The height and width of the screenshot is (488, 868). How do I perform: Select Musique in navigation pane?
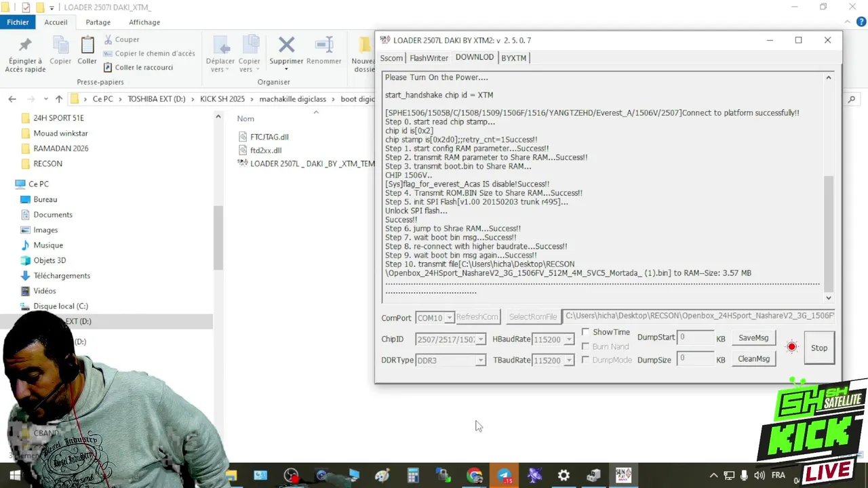point(48,245)
